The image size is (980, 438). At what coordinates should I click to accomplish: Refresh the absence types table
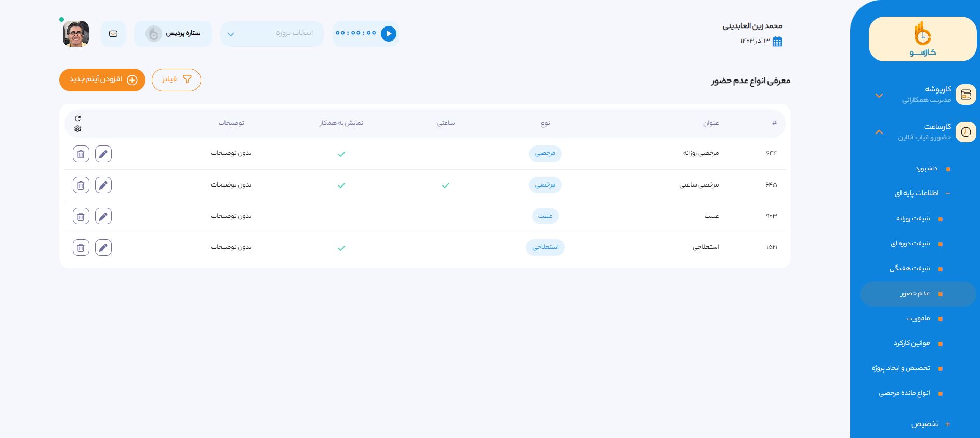coord(78,118)
